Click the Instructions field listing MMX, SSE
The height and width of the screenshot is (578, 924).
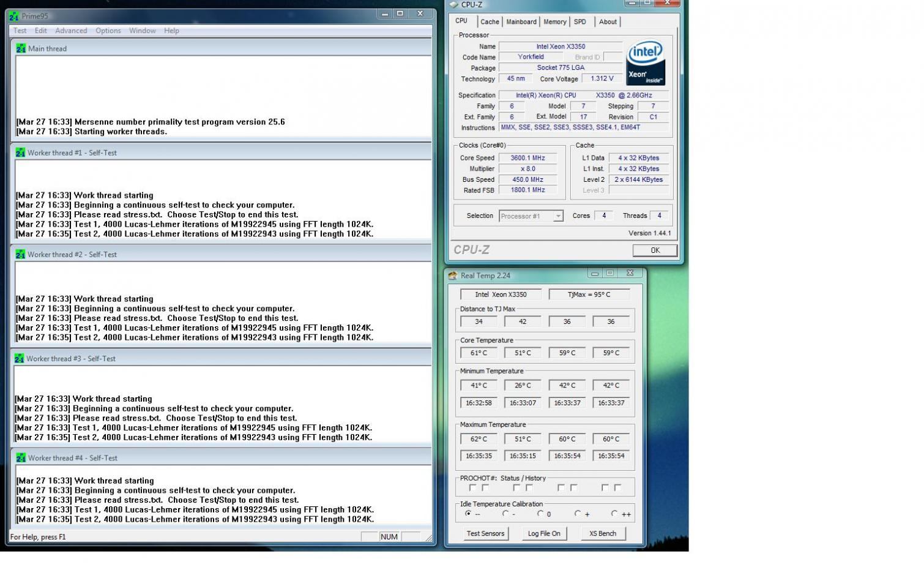click(584, 127)
